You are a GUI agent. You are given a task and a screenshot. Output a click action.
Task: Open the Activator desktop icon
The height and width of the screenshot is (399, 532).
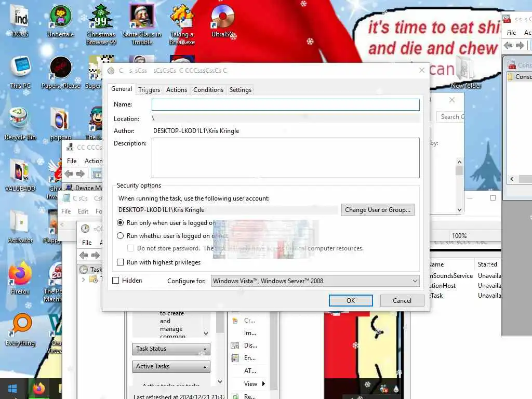[20, 227]
